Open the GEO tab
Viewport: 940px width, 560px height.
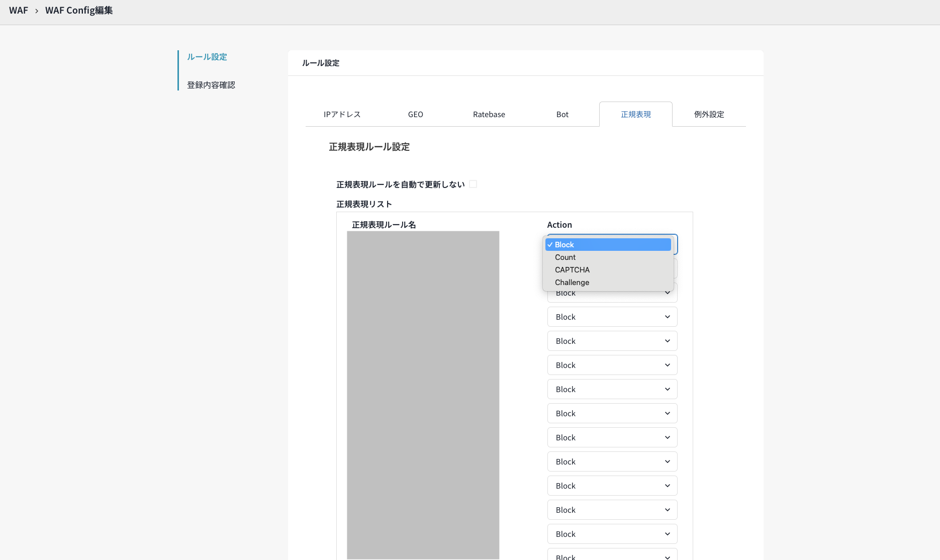(415, 115)
